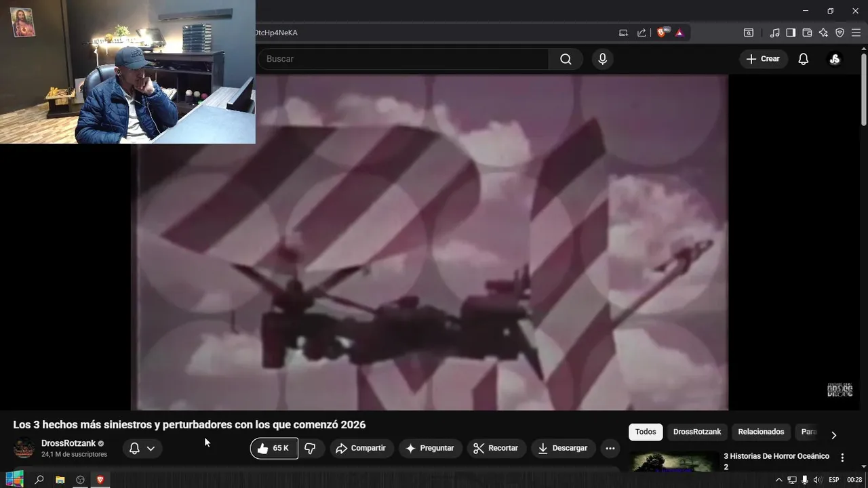Click the install app icon in address bar

pyautogui.click(x=623, y=33)
